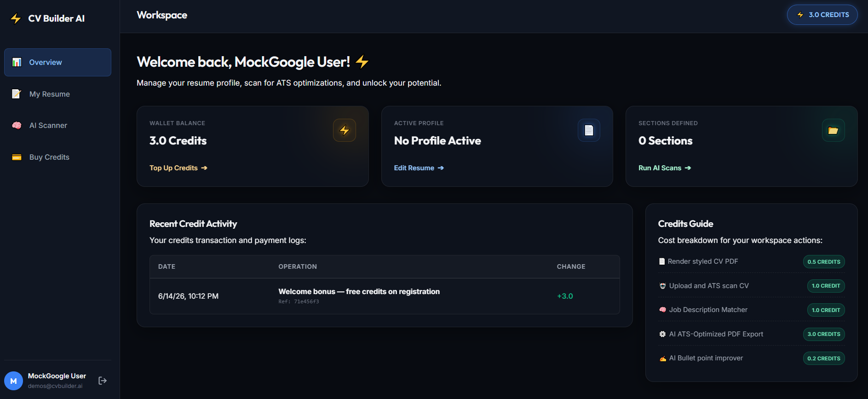The width and height of the screenshot is (868, 399).
Task: Click the AI ATS-Optimized PDF Export label
Action: click(716, 334)
